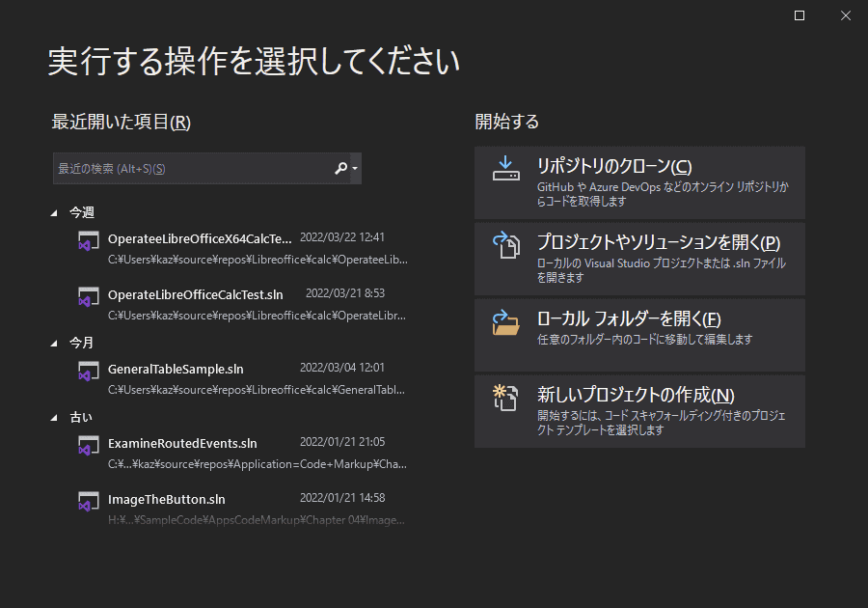
Task: Click the 今月 group label
Action: point(81,343)
